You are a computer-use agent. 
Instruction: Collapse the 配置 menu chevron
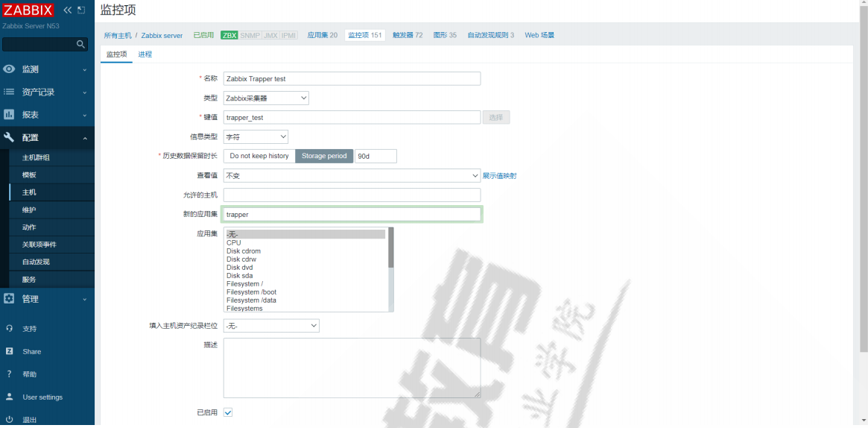coord(85,138)
